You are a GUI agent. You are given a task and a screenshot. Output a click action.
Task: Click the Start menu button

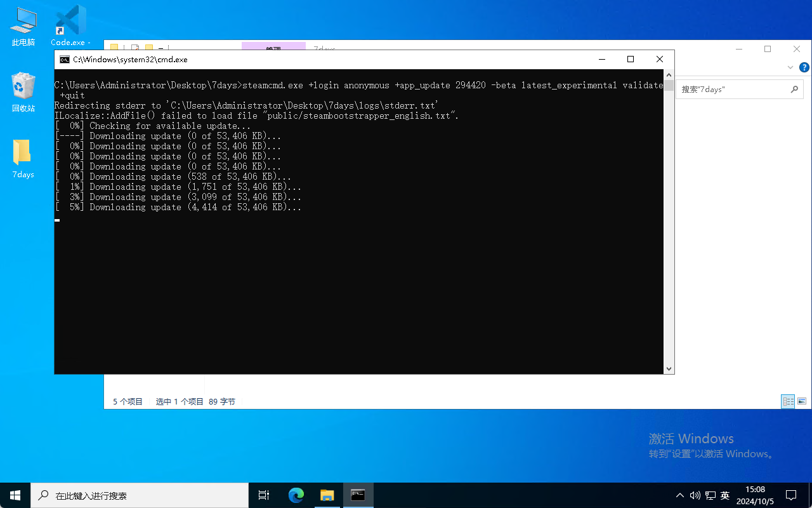click(x=15, y=495)
